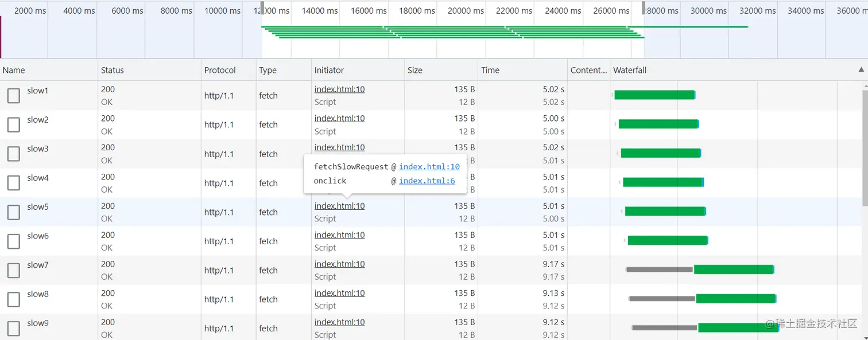
Task: Open initiator link index.html:10 for slow8
Action: (x=339, y=293)
